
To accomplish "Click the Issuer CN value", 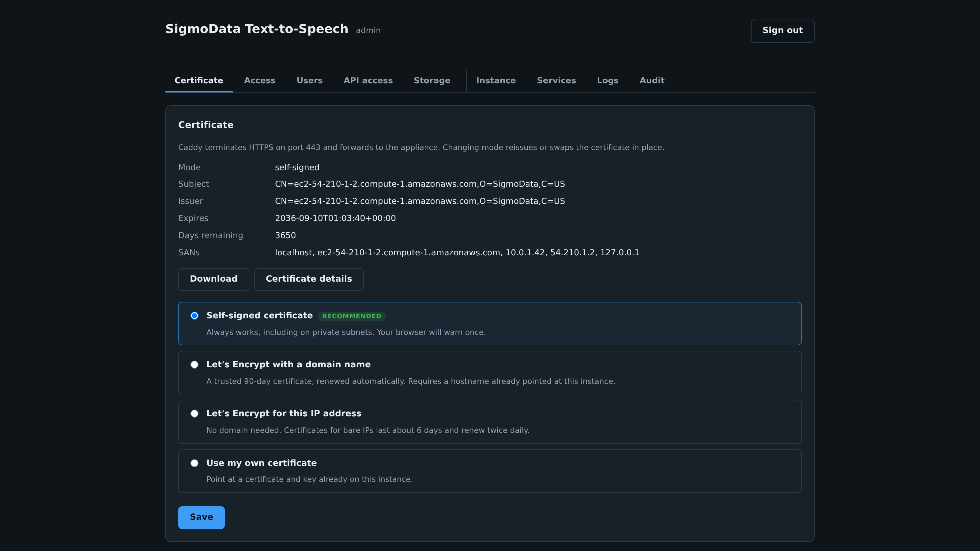I will 420,201.
